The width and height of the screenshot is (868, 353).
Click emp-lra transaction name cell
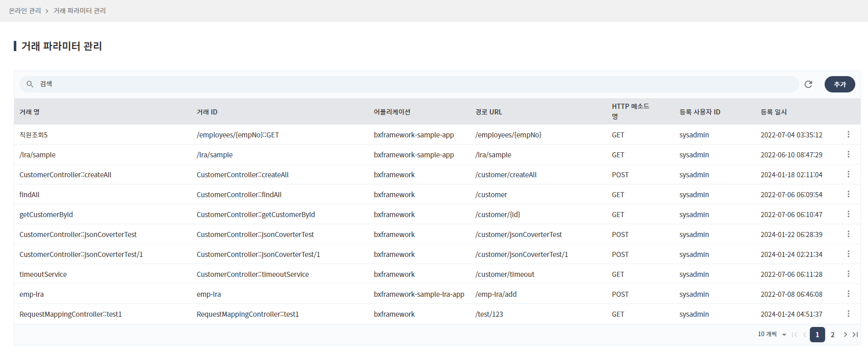[x=32, y=294]
